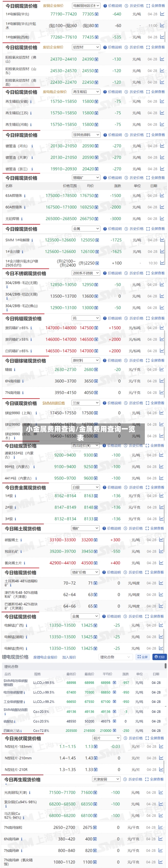Open the 200系不锈钢 dropdown
The width and height of the screenshot is (168, 868).
[x=86, y=273]
